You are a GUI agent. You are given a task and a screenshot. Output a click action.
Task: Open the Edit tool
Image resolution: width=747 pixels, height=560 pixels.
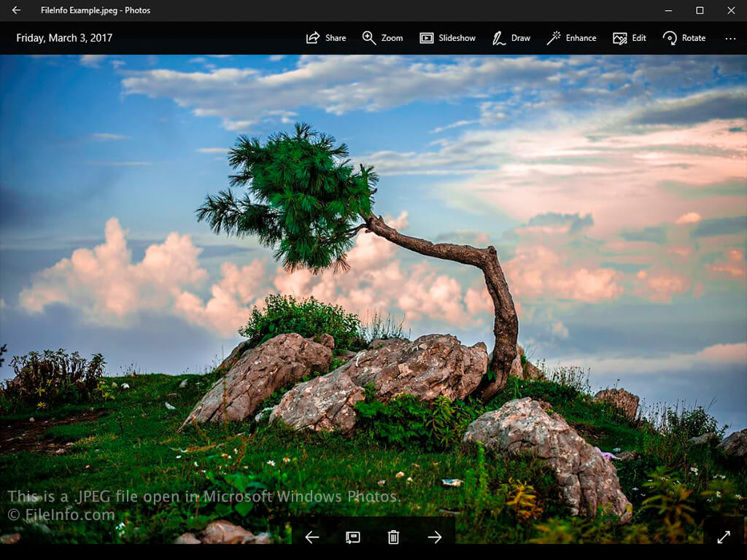point(630,38)
